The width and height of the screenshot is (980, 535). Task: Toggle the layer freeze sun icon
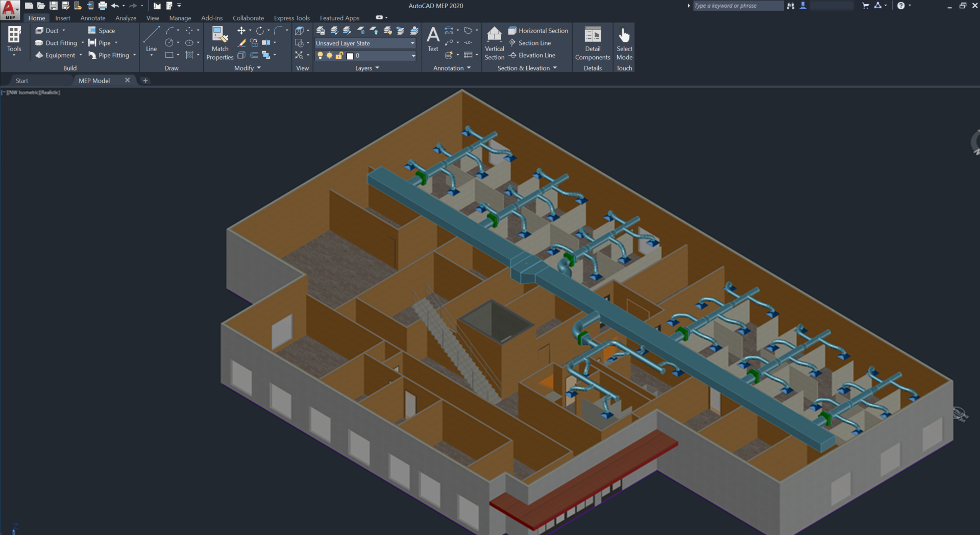point(329,56)
